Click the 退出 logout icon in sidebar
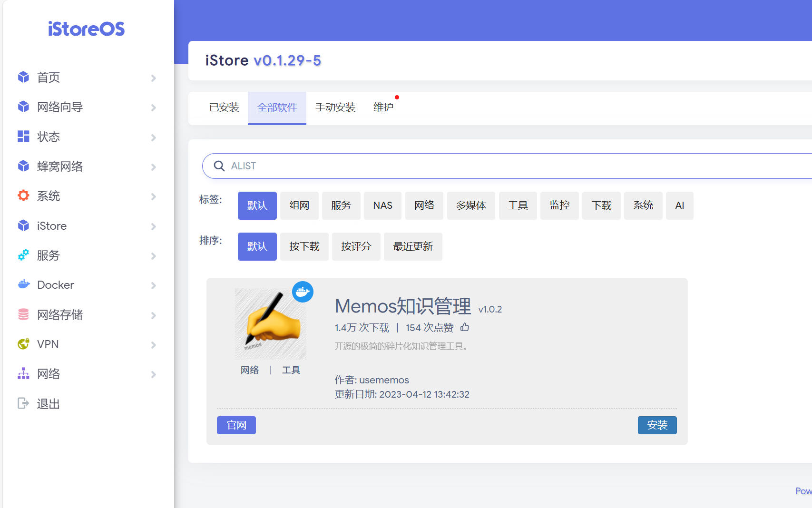The image size is (812, 508). (23, 403)
